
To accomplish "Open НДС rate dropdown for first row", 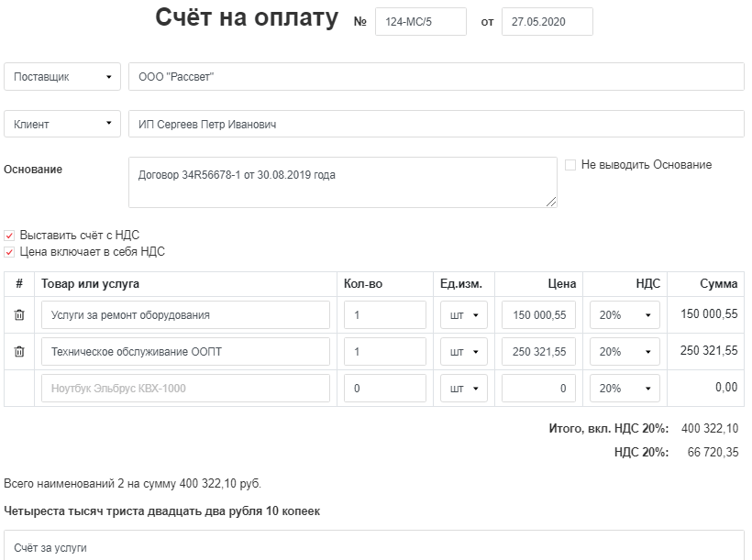I will coord(624,314).
